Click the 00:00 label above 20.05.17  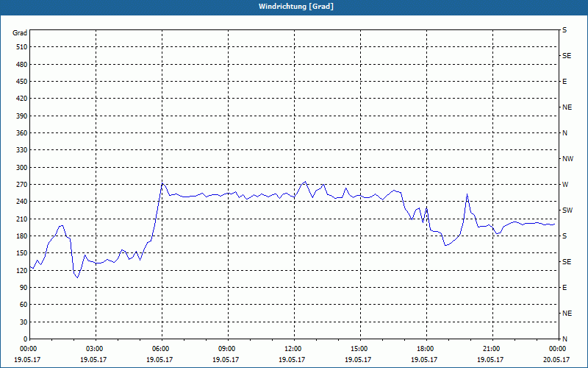559,349
